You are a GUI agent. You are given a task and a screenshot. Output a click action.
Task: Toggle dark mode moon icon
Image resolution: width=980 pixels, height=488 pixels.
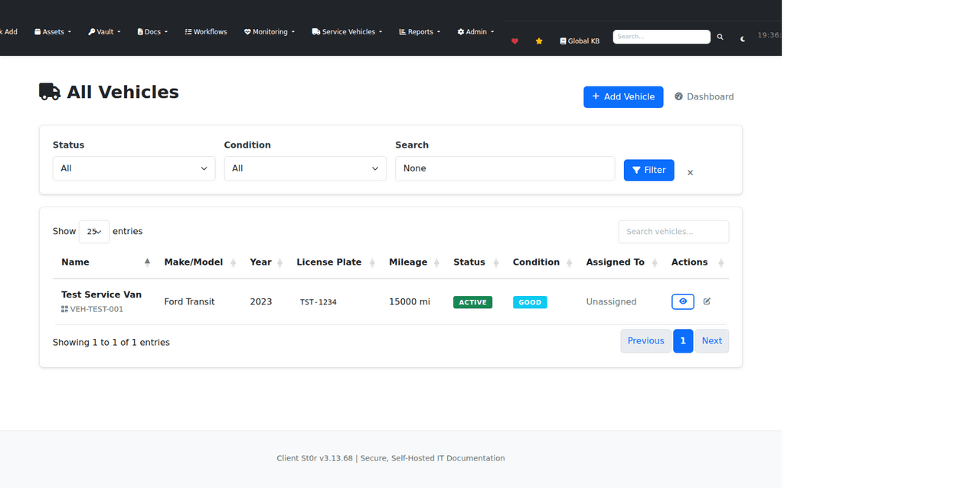[x=743, y=38]
